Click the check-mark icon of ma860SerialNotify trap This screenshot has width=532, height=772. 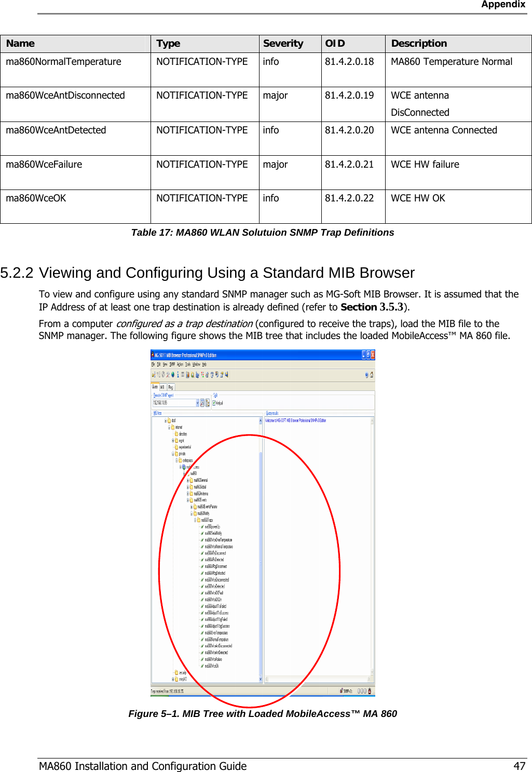click(x=202, y=533)
